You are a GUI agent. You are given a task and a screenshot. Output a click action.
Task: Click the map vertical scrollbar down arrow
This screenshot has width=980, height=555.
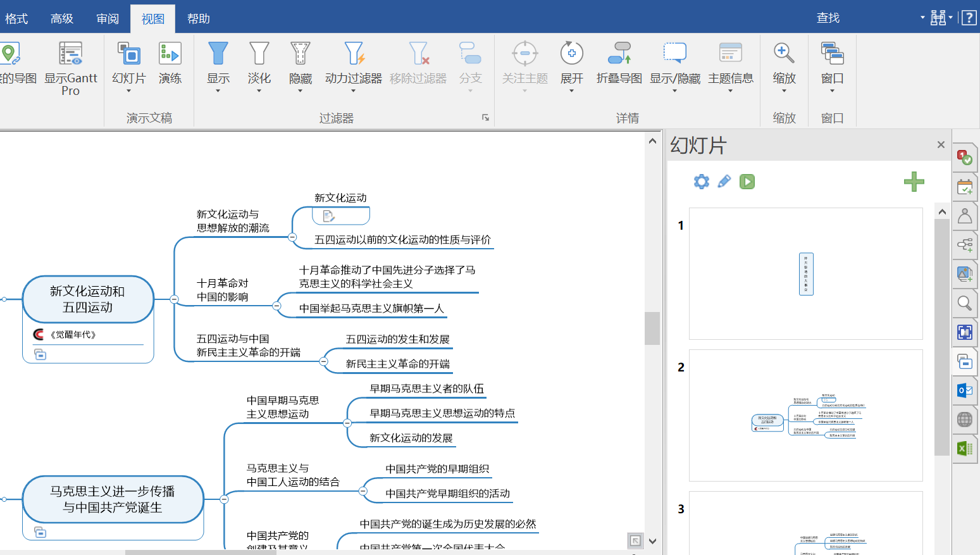point(652,541)
